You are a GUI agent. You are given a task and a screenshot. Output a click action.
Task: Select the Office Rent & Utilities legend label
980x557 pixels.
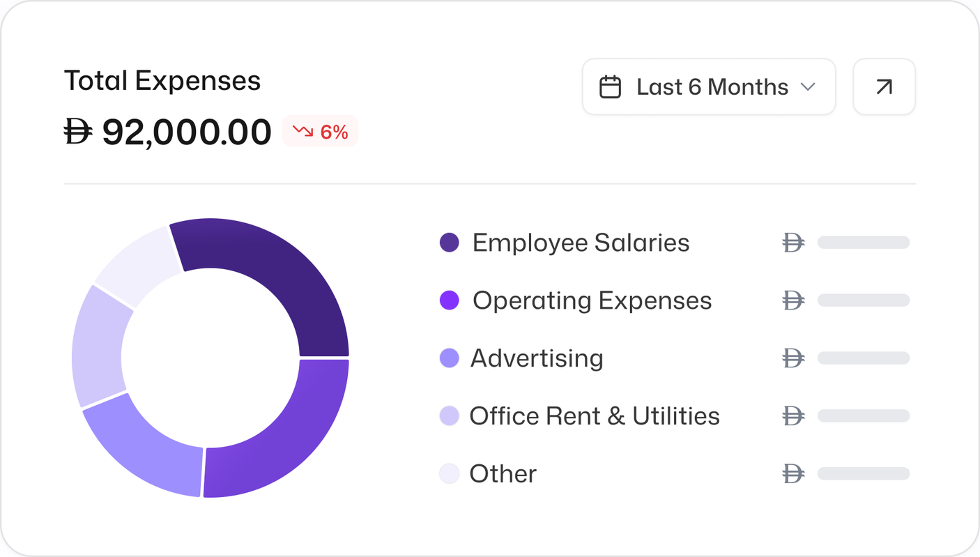coord(595,416)
